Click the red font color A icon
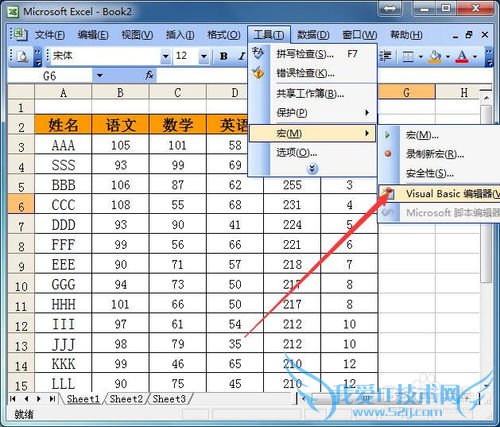This screenshot has height=427, width=500. tap(462, 56)
